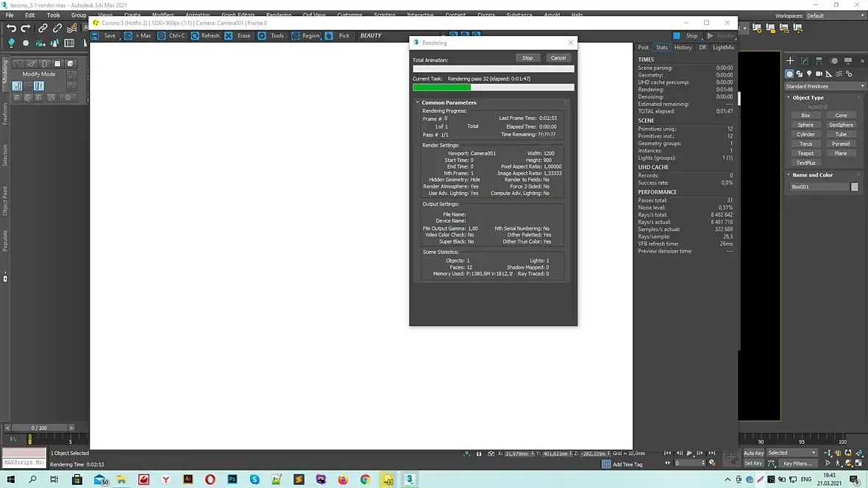
Task: Switch to the Stats tab
Action: (x=661, y=48)
